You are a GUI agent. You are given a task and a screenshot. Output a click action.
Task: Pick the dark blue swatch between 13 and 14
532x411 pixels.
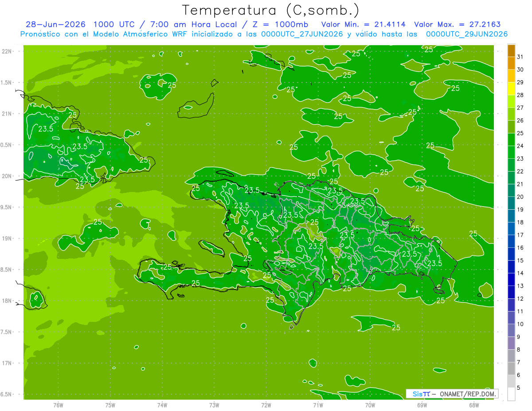[511, 280]
